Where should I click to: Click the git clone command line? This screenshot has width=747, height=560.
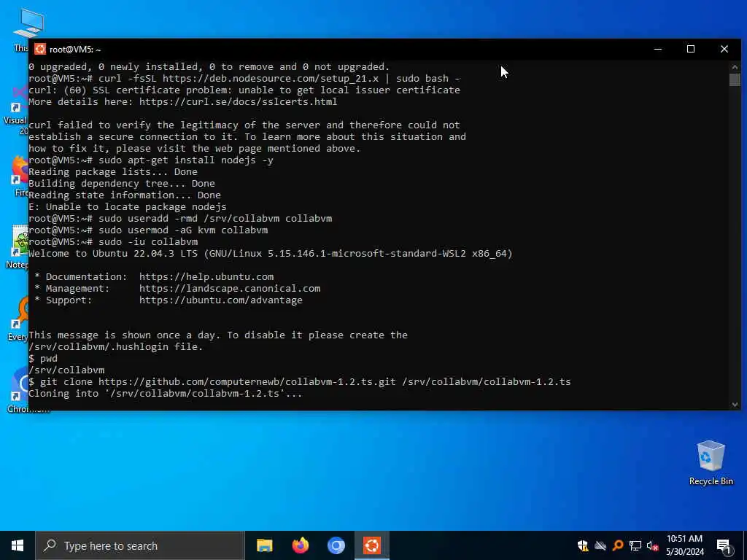(x=300, y=382)
